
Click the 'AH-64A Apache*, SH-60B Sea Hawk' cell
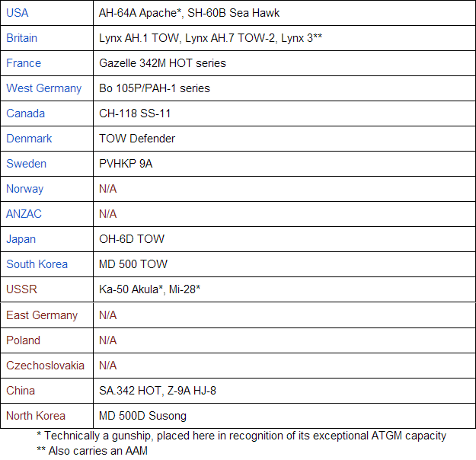[x=284, y=13]
